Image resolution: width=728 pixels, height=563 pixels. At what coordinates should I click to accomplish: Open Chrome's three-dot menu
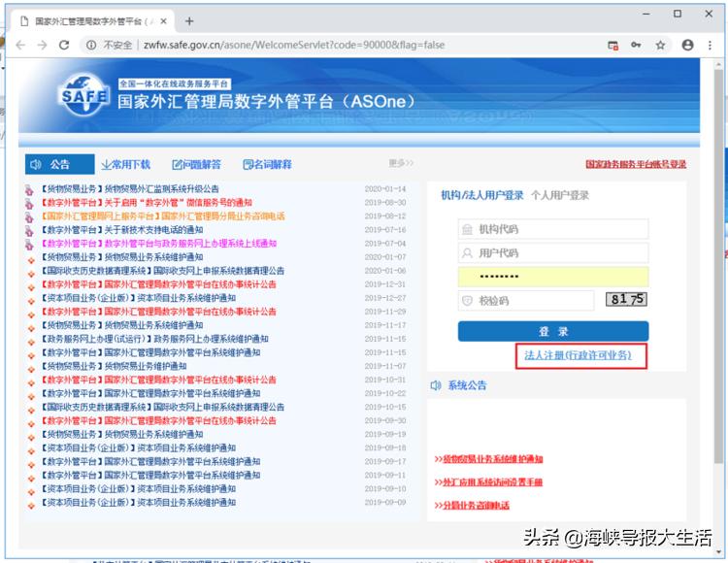(710, 45)
